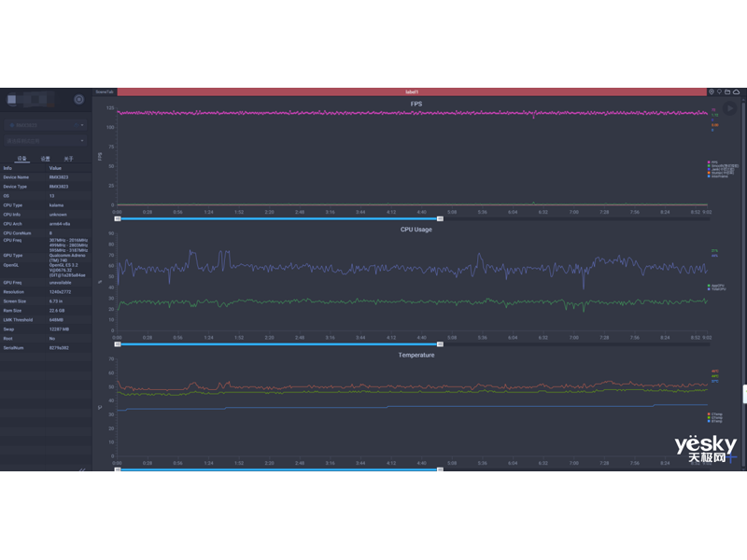Viewport: 747px width, 560px height.
Task: Toggle the Stutter legend entry in FPS chart
Action: [721, 173]
